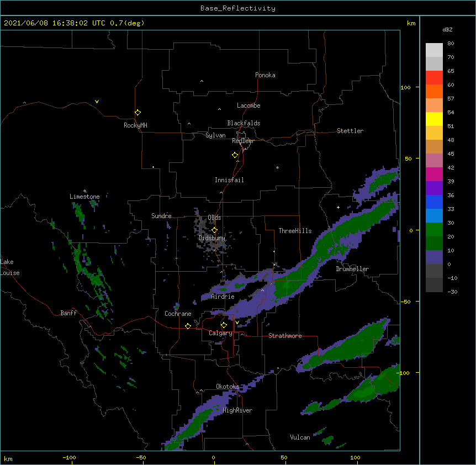The width and height of the screenshot is (476, 465).
Task: Select the yellow diamond marker below Cochrane
Action: (x=188, y=326)
